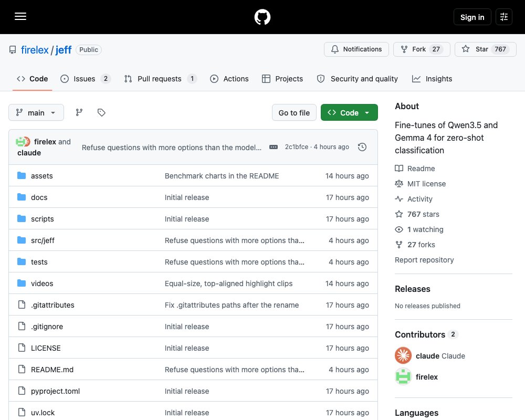This screenshot has width=525, height=420.
Task: Fork the repository
Action: [422, 49]
